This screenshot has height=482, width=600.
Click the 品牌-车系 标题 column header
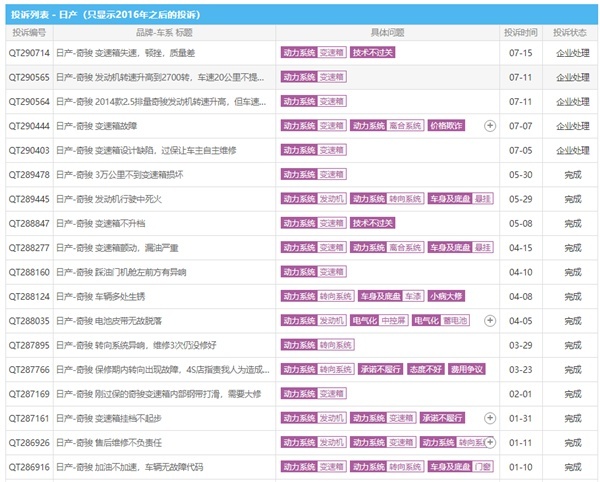[165, 33]
